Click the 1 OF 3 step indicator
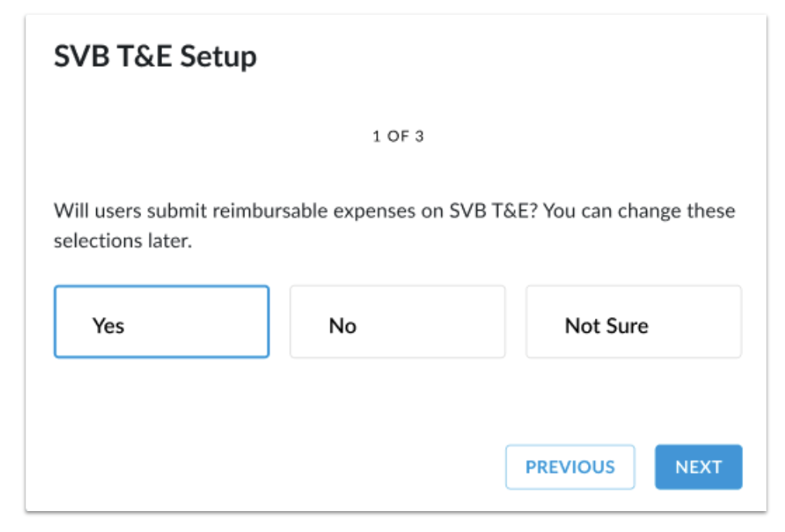The height and width of the screenshot is (532, 785). click(x=398, y=137)
